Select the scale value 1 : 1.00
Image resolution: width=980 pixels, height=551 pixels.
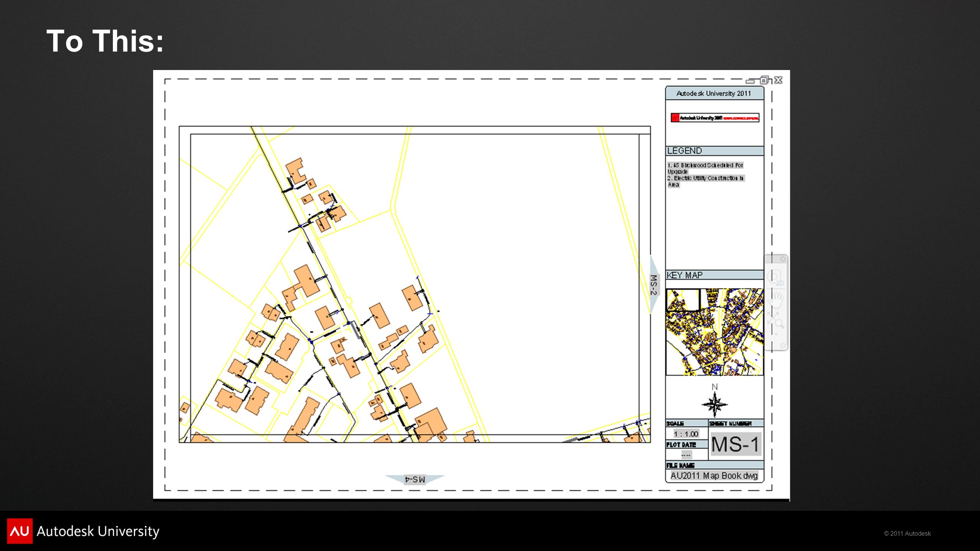coord(686,434)
